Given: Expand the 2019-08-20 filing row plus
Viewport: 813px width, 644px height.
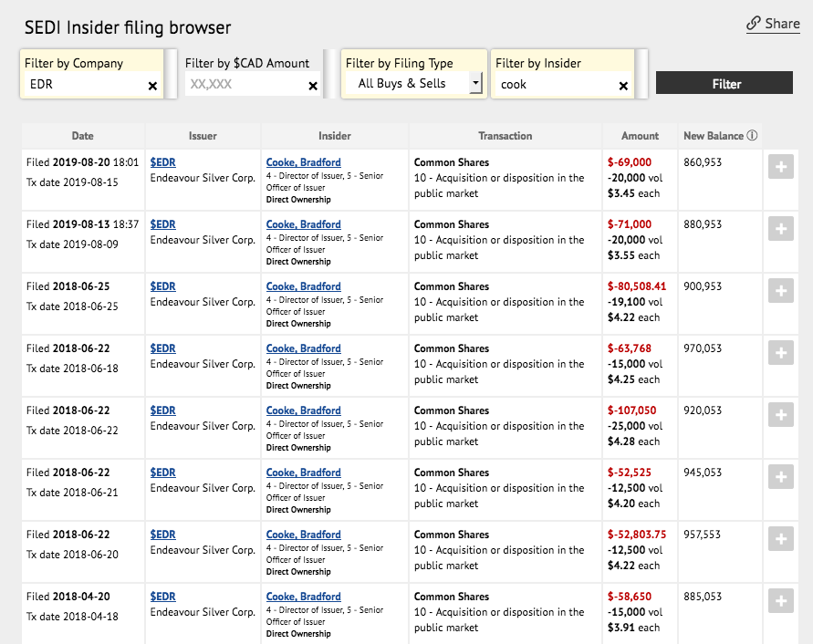Looking at the screenshot, I should [x=780, y=167].
